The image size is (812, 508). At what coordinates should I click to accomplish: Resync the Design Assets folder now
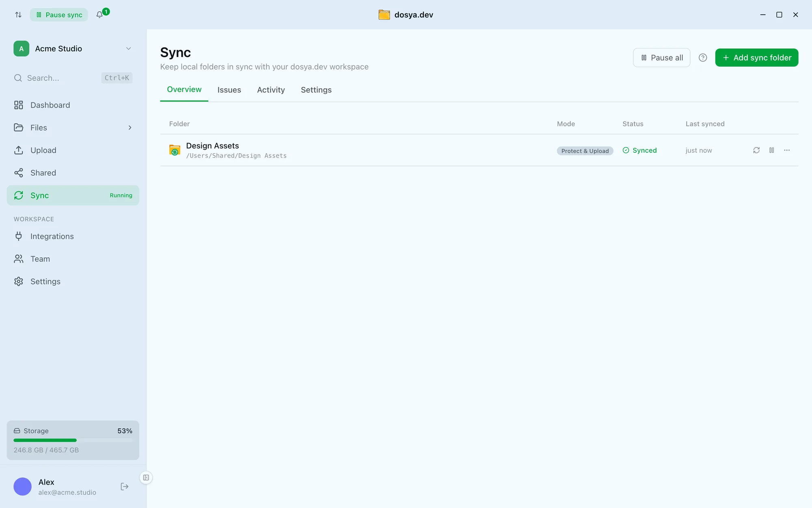(756, 150)
